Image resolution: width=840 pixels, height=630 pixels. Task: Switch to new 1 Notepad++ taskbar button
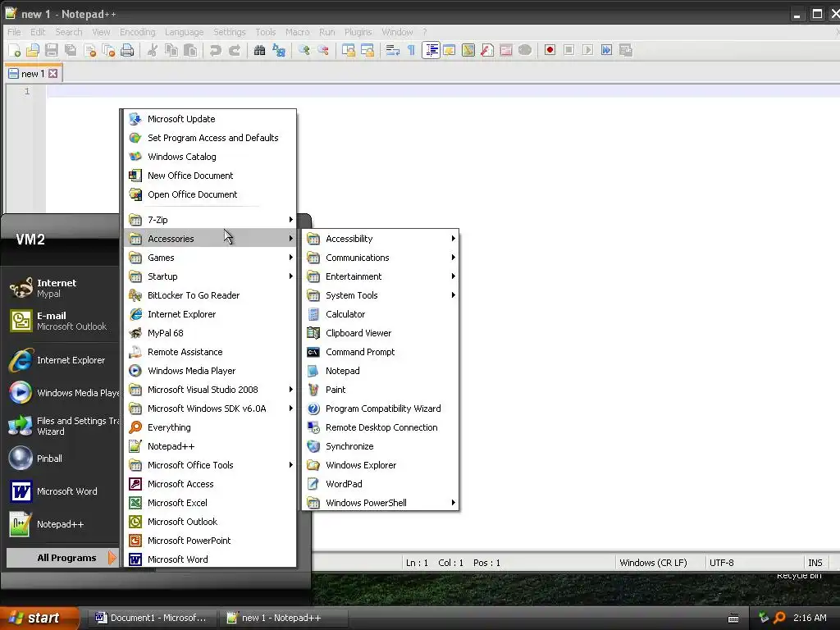tap(284, 618)
